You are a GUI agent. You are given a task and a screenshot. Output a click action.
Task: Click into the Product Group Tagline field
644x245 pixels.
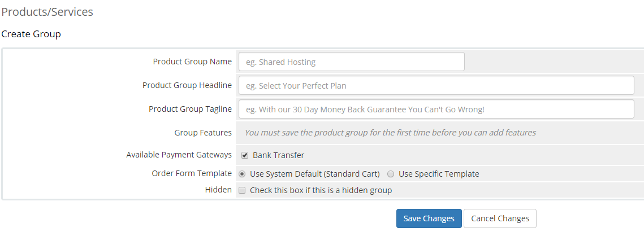(x=436, y=110)
